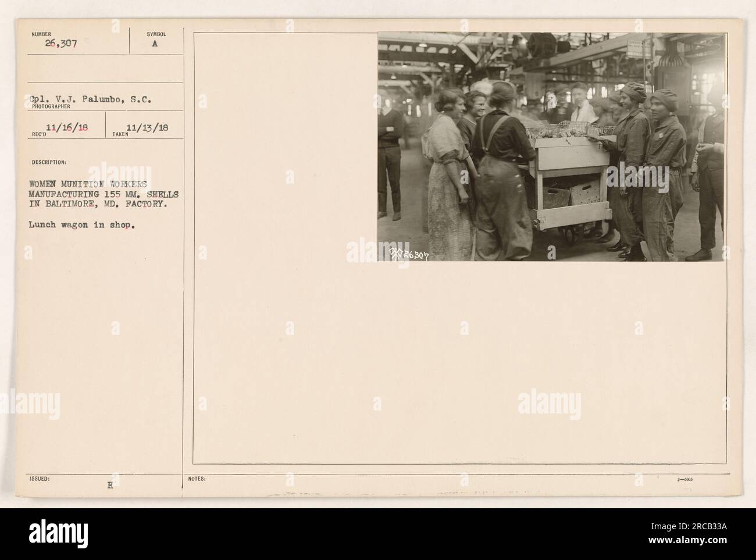Click the photo of women munition workers
The image size is (756, 560).
[551, 147]
